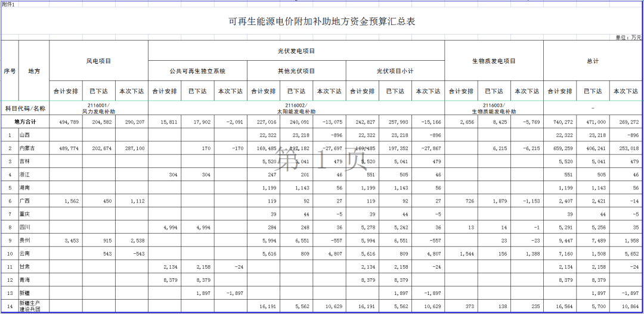The width and height of the screenshot is (644, 314).
Task: Click the 新疆生产建设兵团 row label
Action: (34, 306)
